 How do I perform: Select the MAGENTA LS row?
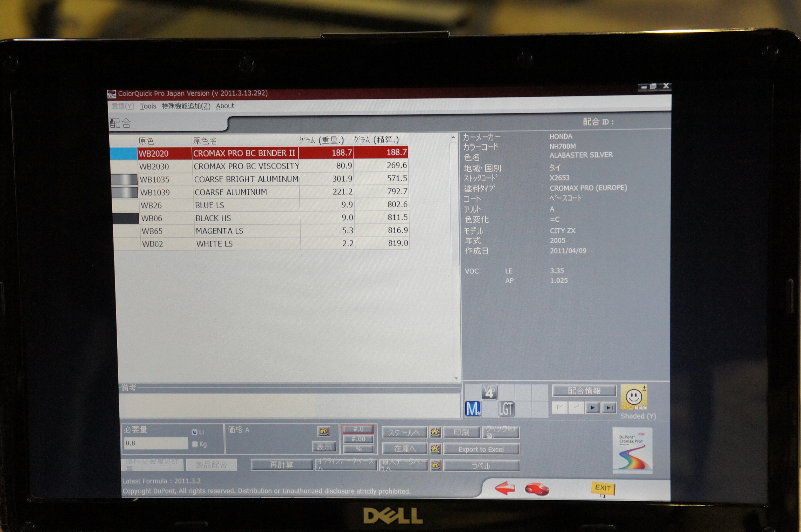point(261,231)
